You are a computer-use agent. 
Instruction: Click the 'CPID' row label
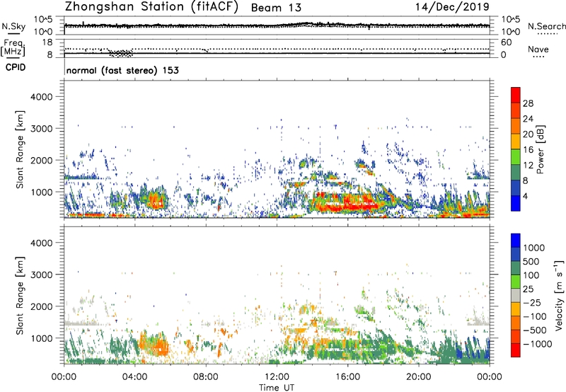(x=16, y=67)
